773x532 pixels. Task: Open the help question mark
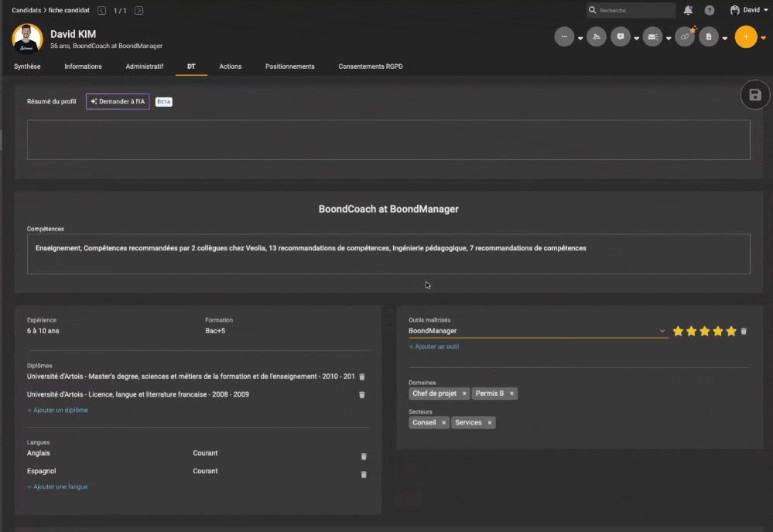click(x=710, y=10)
